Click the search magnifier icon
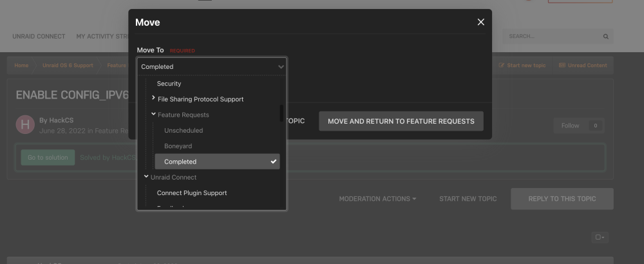This screenshot has height=264, width=644. pyautogui.click(x=605, y=37)
